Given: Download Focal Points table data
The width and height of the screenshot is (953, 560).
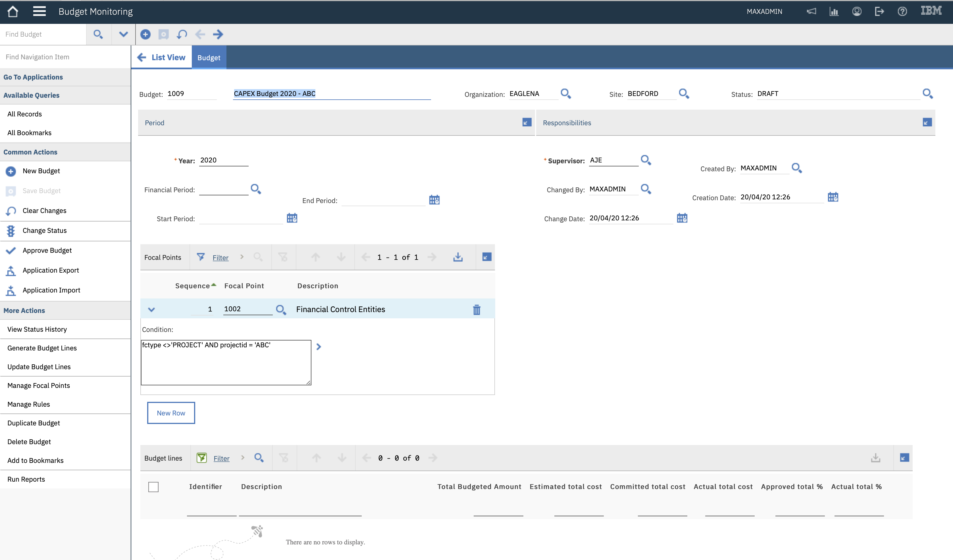Looking at the screenshot, I should (458, 257).
